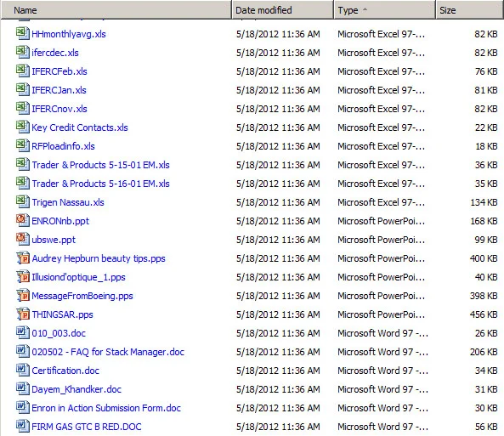Image resolution: width=504 pixels, height=436 pixels.
Task: Click the file name RFPloadinfo.xls
Action: point(63,146)
